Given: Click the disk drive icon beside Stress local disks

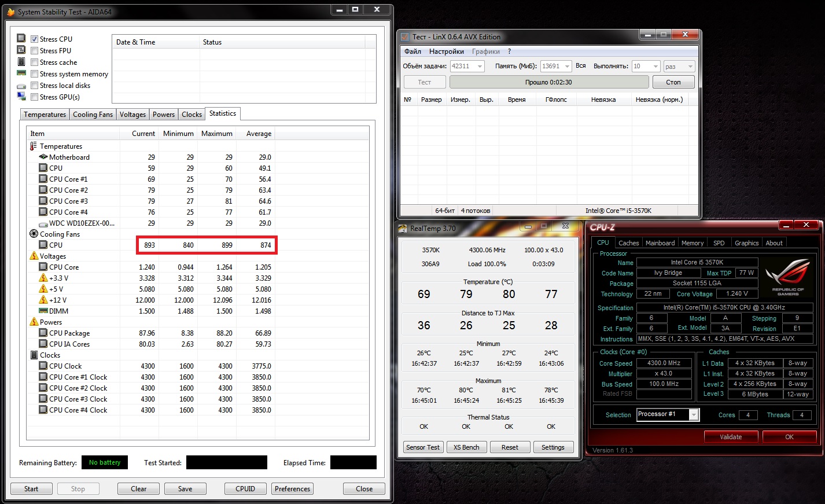Looking at the screenshot, I should click(21, 86).
